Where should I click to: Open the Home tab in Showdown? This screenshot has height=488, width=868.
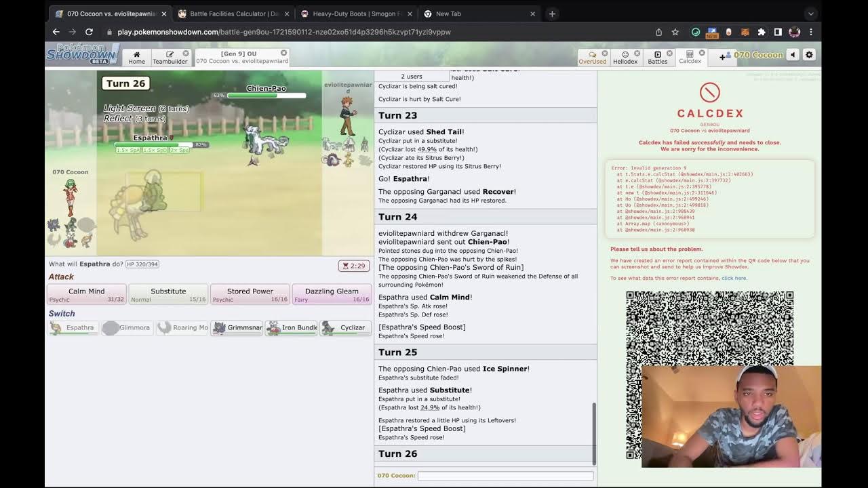coord(136,58)
